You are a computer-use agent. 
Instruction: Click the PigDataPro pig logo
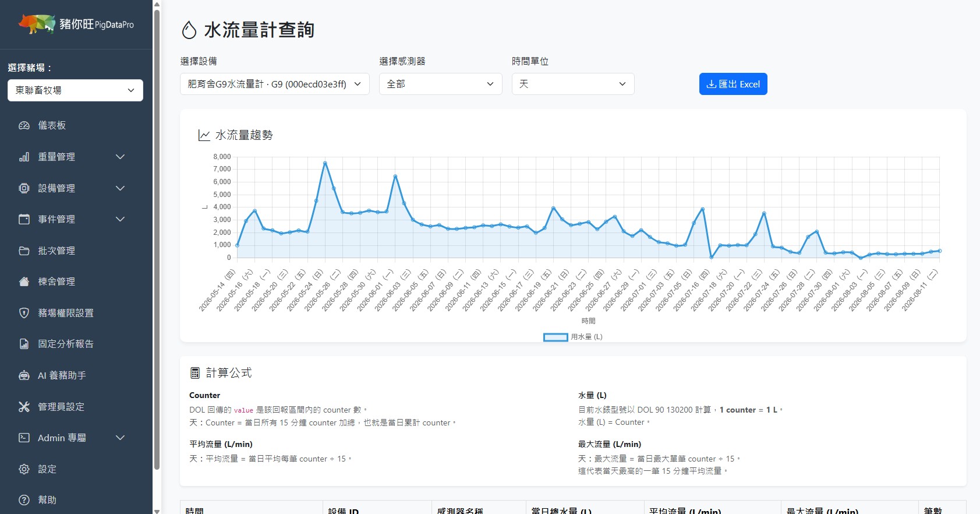click(37, 24)
